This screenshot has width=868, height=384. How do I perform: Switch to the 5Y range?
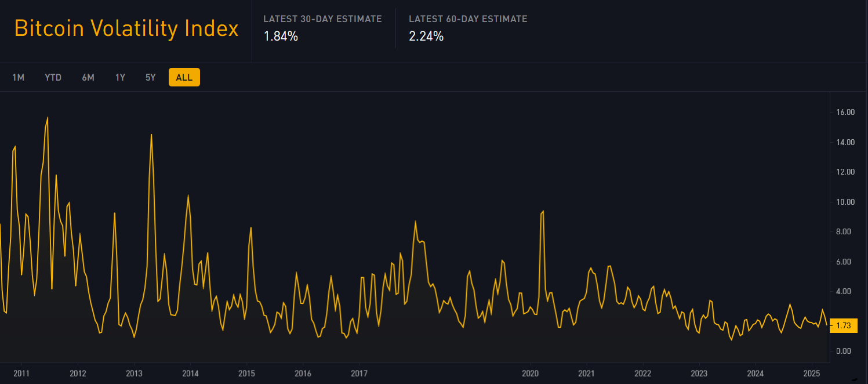pos(151,77)
